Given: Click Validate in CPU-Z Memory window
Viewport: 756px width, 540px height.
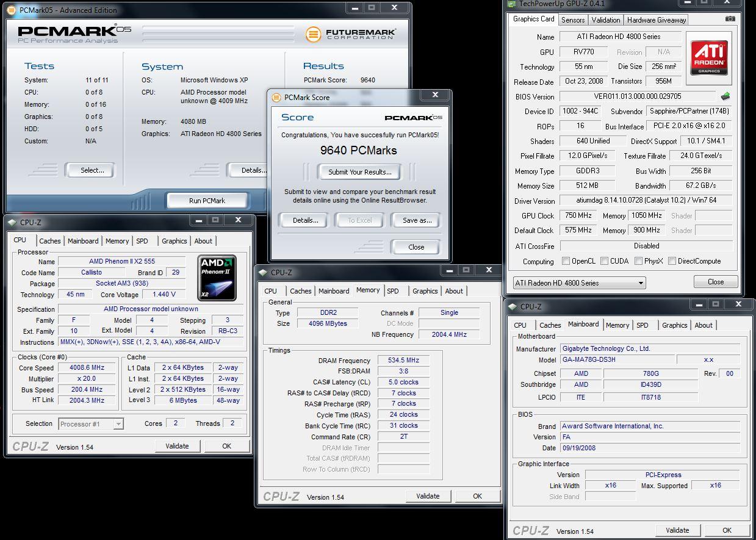Looking at the screenshot, I should 428,496.
